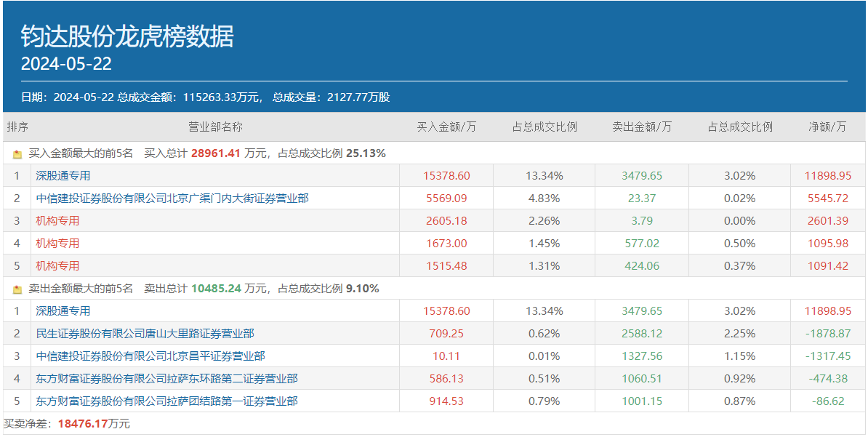Viewport: 868px width, 437px height.
Task: Open the 机构专用 entry ranked third
Action: (x=57, y=220)
